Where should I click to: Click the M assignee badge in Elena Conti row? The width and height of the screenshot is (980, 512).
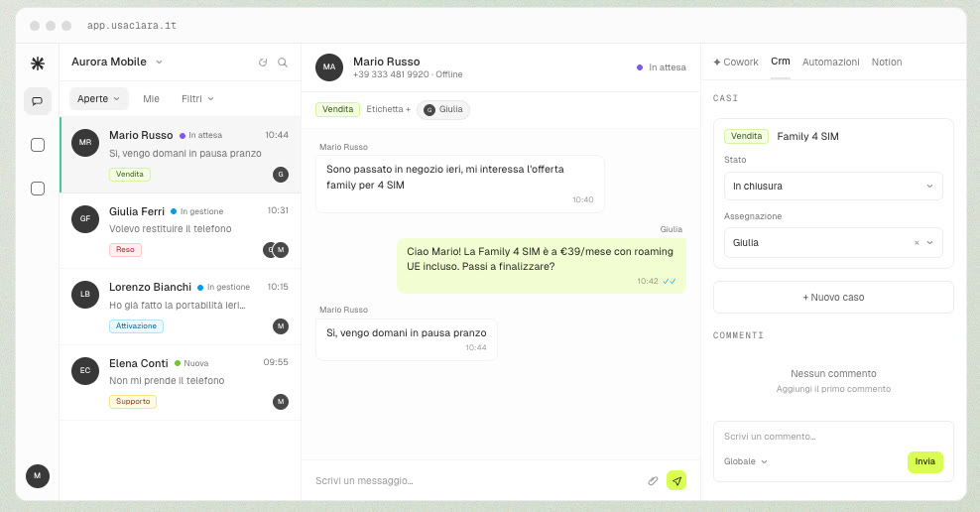pos(281,402)
